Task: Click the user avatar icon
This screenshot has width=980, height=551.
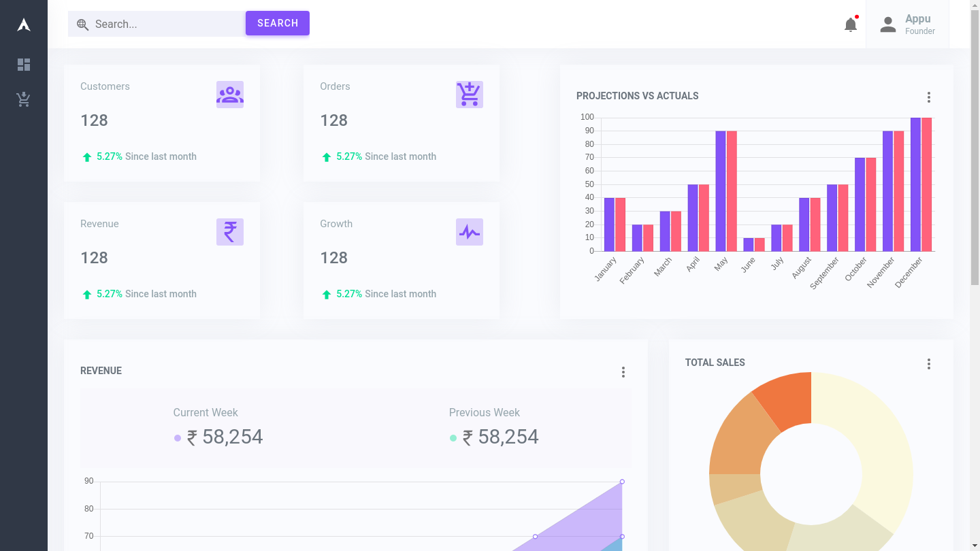Action: coord(888,25)
